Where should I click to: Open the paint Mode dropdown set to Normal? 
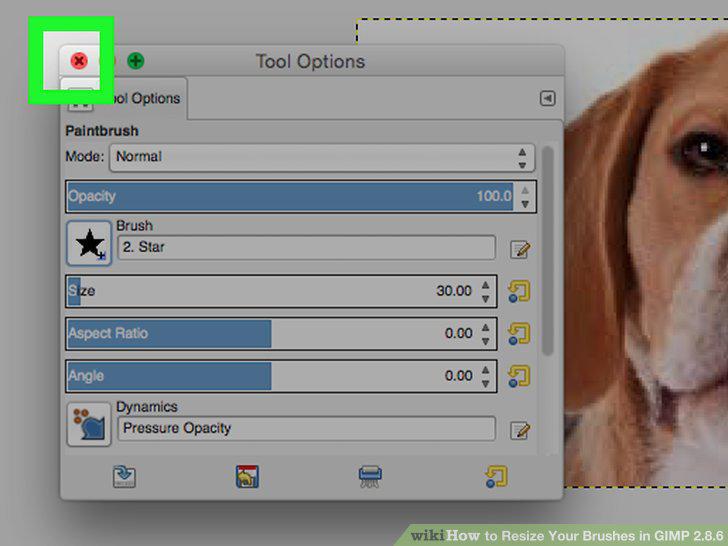tap(322, 157)
